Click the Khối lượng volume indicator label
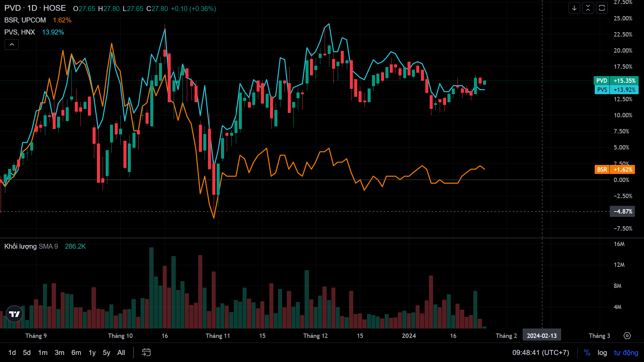The image size is (644, 362). click(20, 246)
